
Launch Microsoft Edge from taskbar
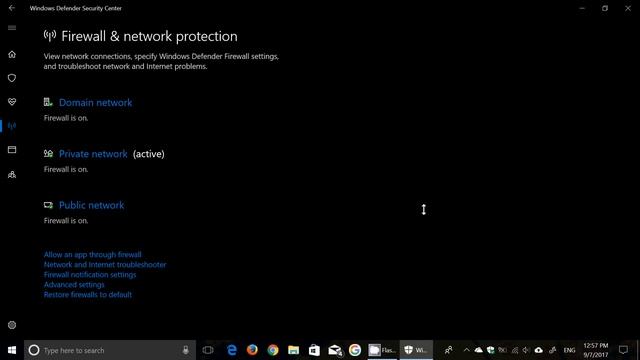tap(232, 350)
